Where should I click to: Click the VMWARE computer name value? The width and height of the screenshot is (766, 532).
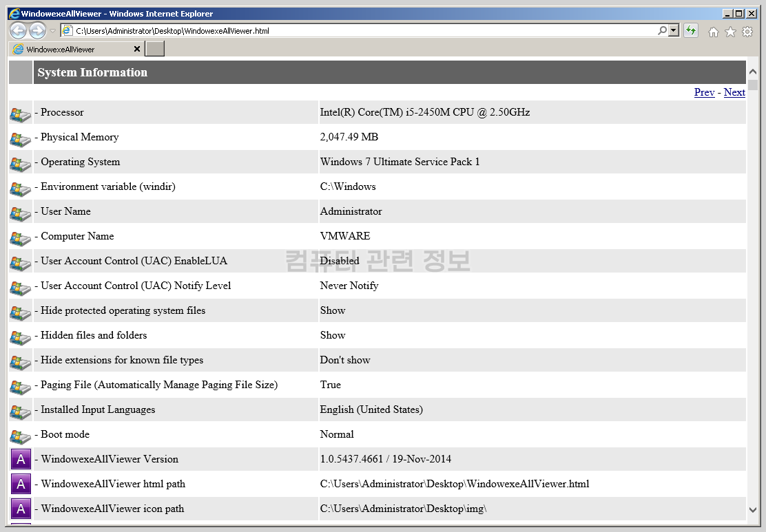click(x=345, y=236)
